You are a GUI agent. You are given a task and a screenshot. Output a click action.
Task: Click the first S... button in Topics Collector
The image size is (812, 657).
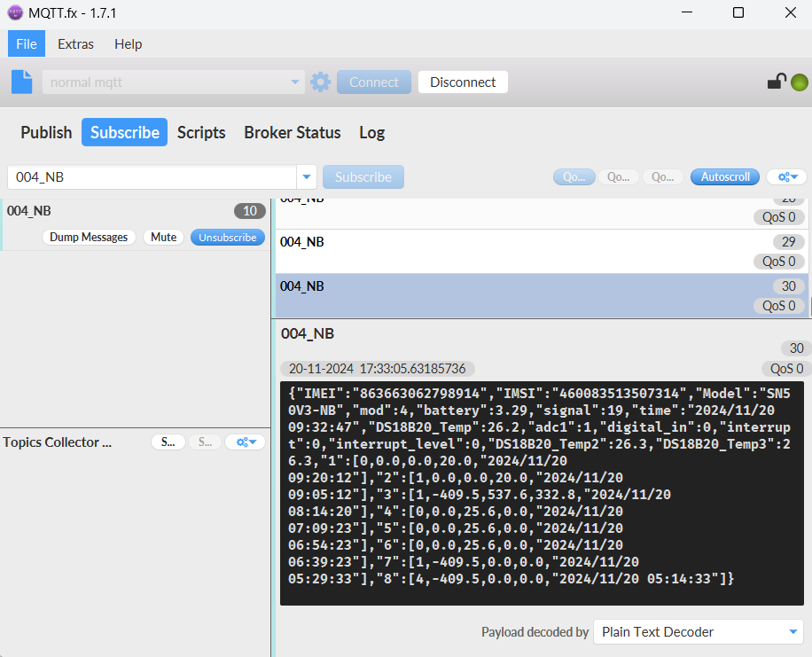[168, 442]
